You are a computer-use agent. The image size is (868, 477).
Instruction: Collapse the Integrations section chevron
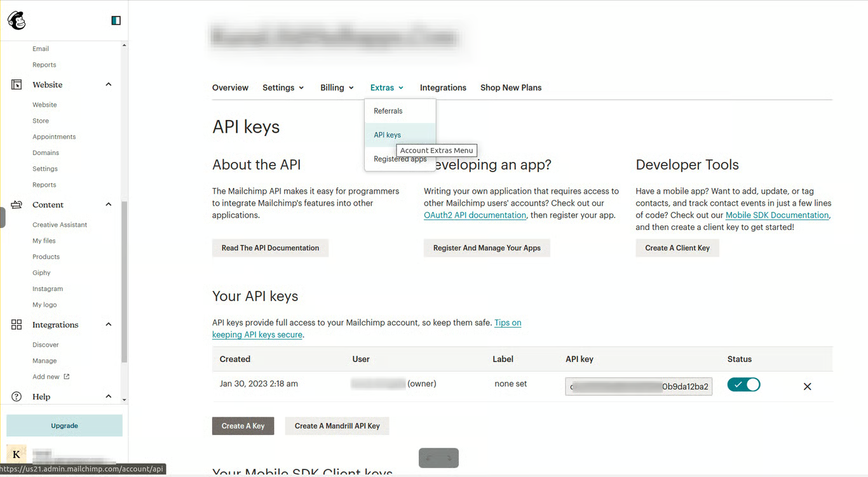[x=109, y=325]
